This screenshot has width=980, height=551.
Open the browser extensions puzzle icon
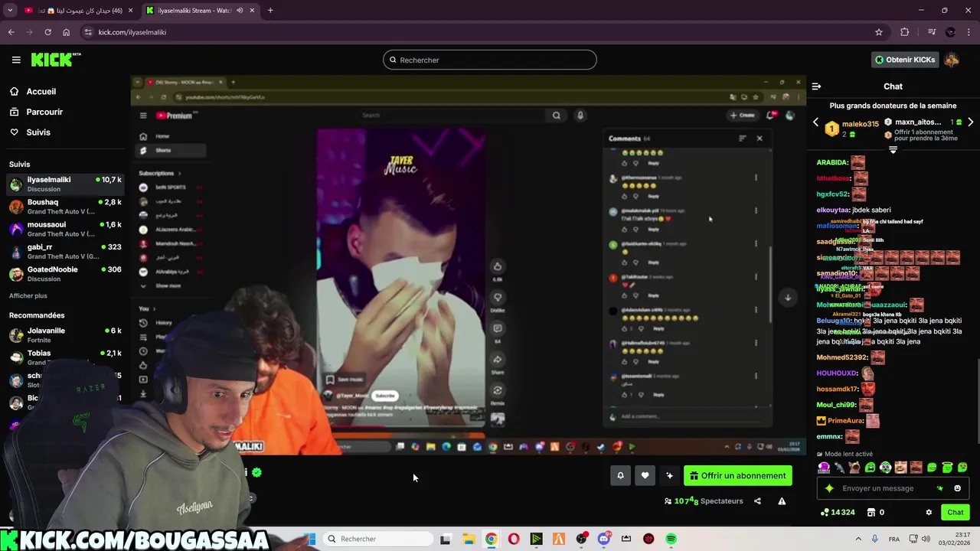[904, 32]
